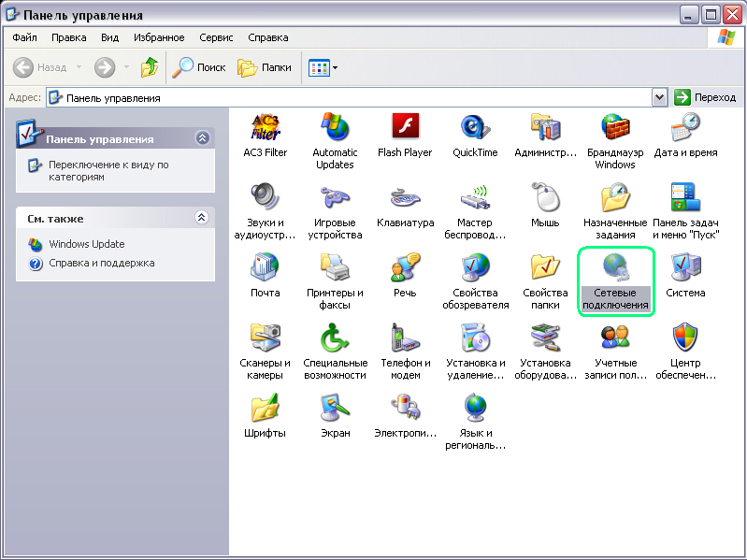The image size is (747, 560).
Task: Open the address bar dropdown arrow
Action: [660, 97]
